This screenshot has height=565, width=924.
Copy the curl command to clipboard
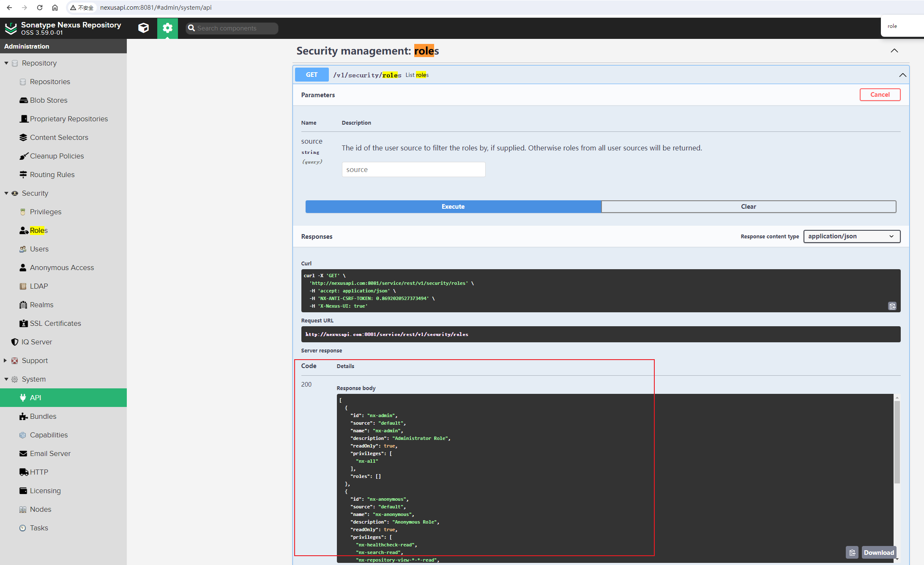892,306
